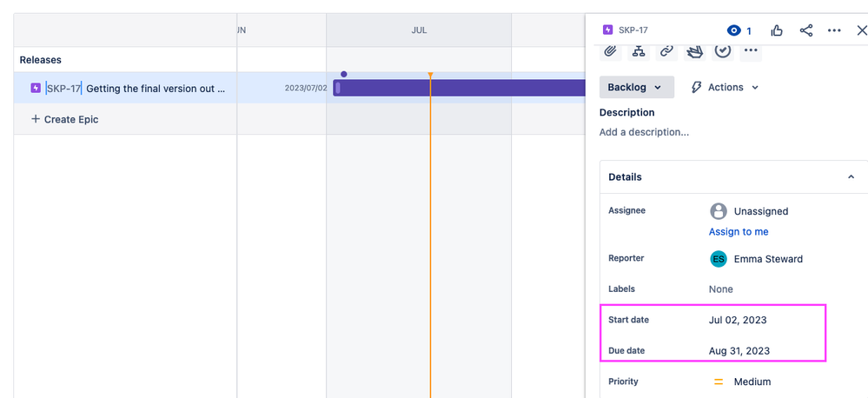
Task: Click the purple epic icon beside SKP-17 in header
Action: pos(607,30)
